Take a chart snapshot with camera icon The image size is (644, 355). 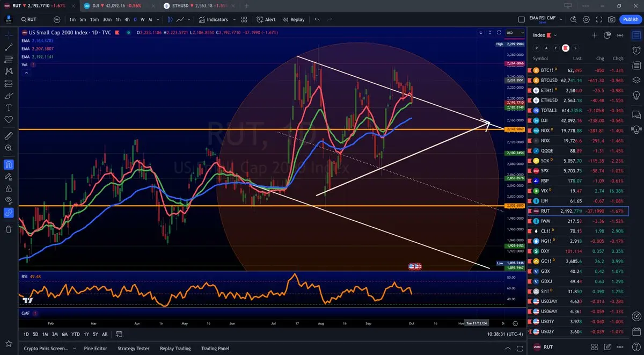coord(612,19)
